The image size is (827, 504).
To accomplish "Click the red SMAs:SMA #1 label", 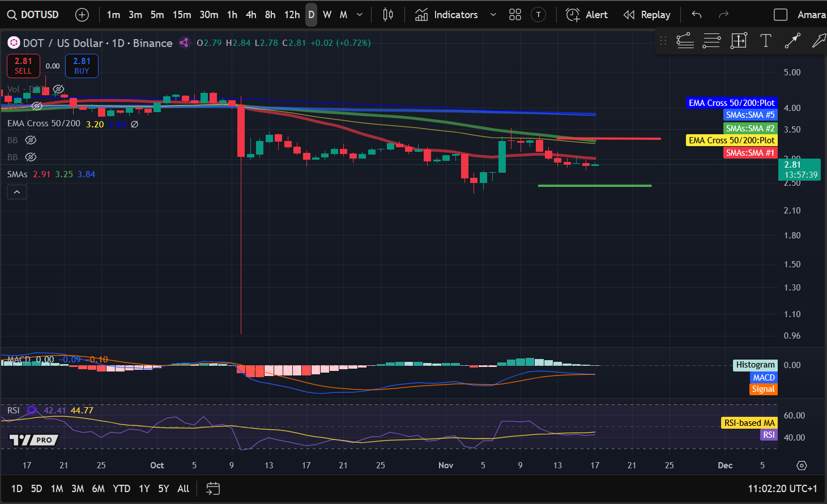I will click(750, 153).
